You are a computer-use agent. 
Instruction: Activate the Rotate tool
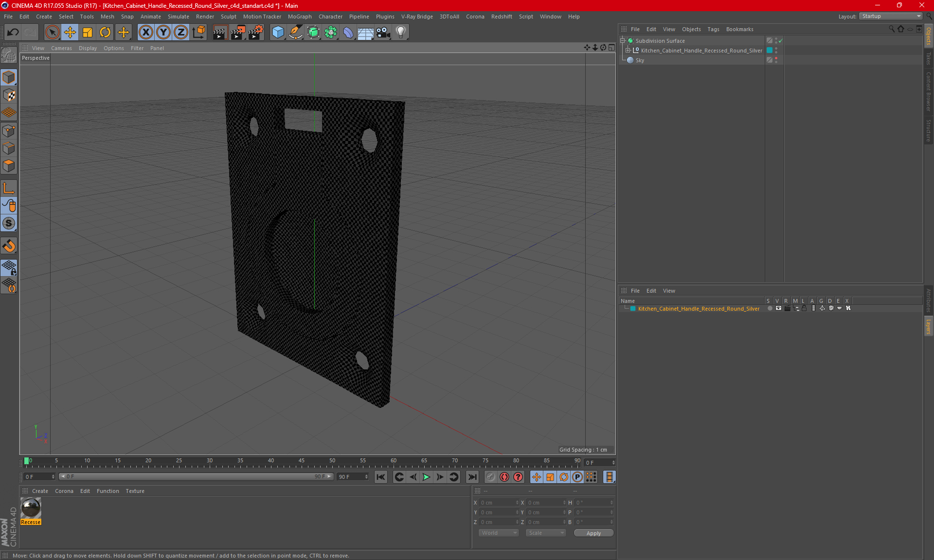click(105, 33)
